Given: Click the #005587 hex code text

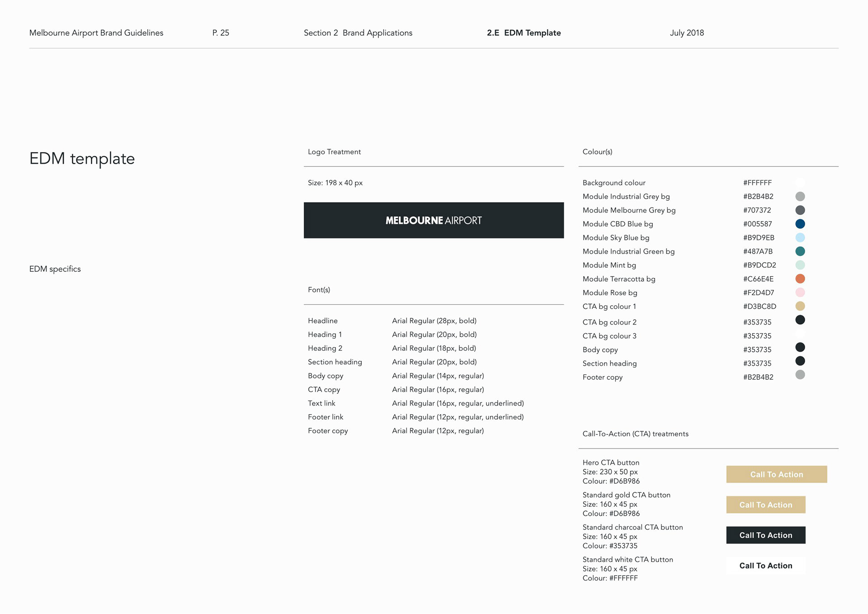Looking at the screenshot, I should [x=757, y=224].
